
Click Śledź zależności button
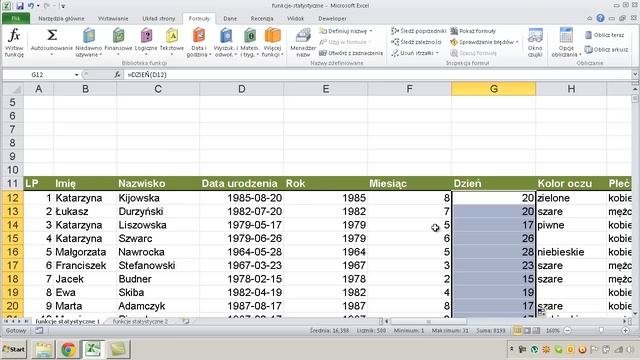tap(416, 42)
